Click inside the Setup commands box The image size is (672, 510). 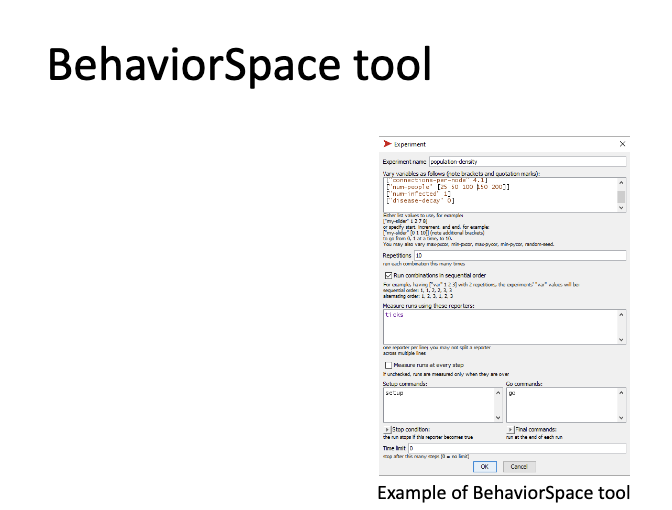440,405
